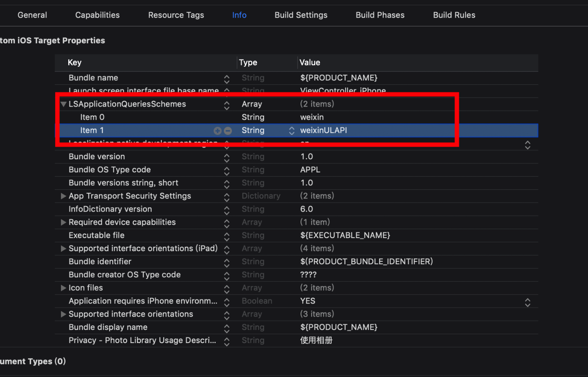The height and width of the screenshot is (377, 588).
Task: Expand Supported interface orientations (iPad)
Action: click(x=63, y=248)
